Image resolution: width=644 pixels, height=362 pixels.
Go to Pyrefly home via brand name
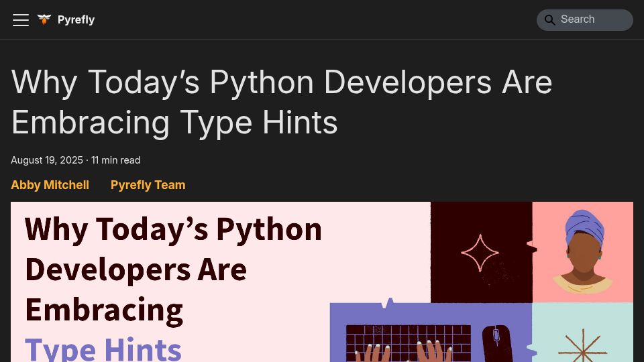click(x=76, y=19)
